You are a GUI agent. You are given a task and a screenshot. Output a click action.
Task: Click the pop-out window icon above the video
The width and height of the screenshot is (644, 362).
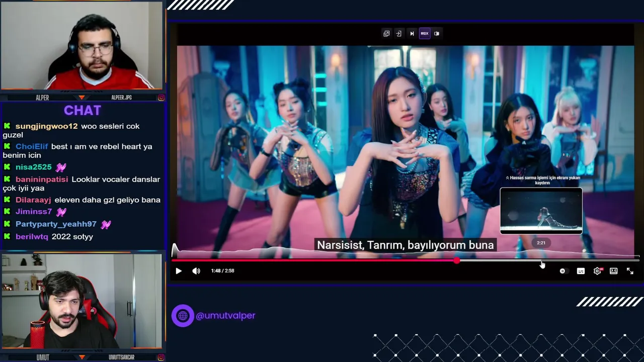[386, 34]
